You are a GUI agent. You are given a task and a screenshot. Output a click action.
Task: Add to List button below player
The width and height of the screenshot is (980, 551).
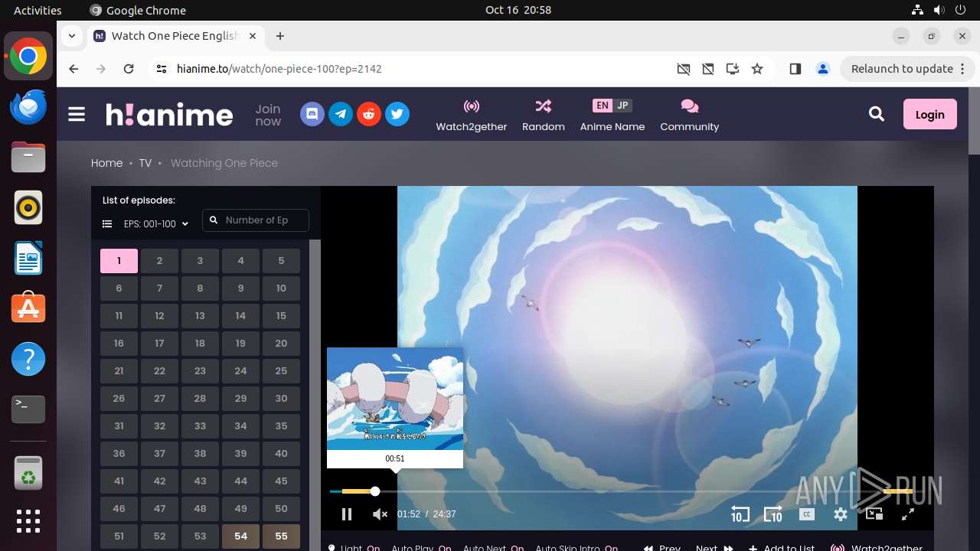tap(782, 547)
